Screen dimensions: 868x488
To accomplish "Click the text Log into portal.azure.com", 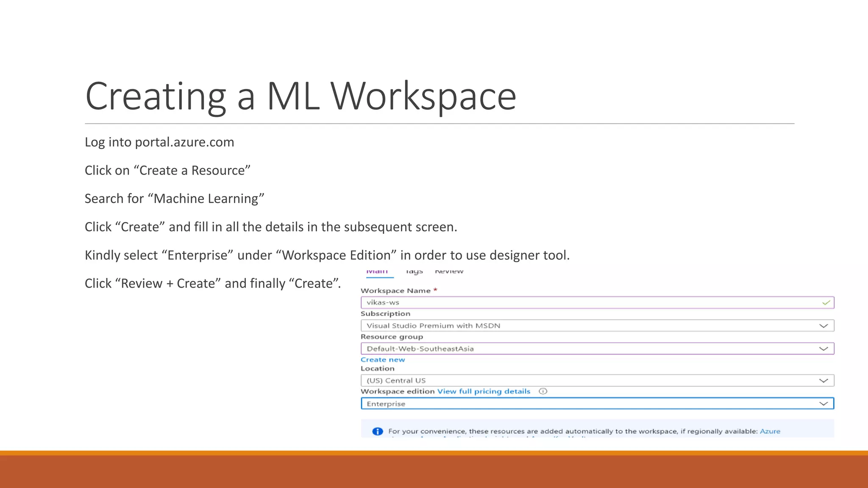I will pos(159,142).
